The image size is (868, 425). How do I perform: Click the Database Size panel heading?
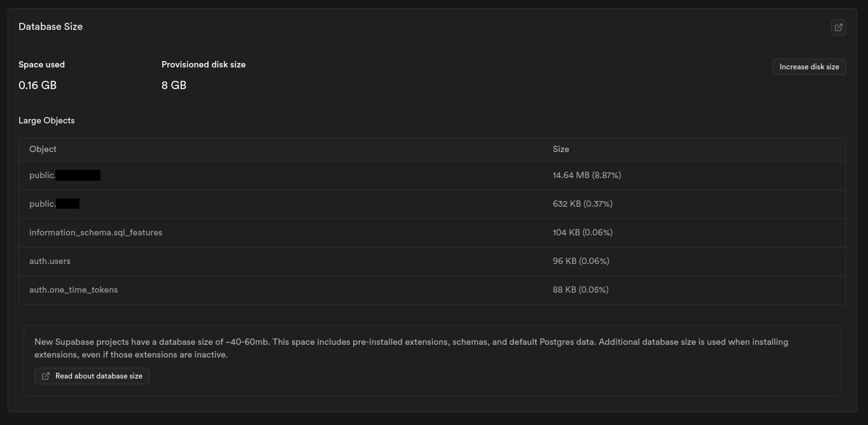pos(50,27)
